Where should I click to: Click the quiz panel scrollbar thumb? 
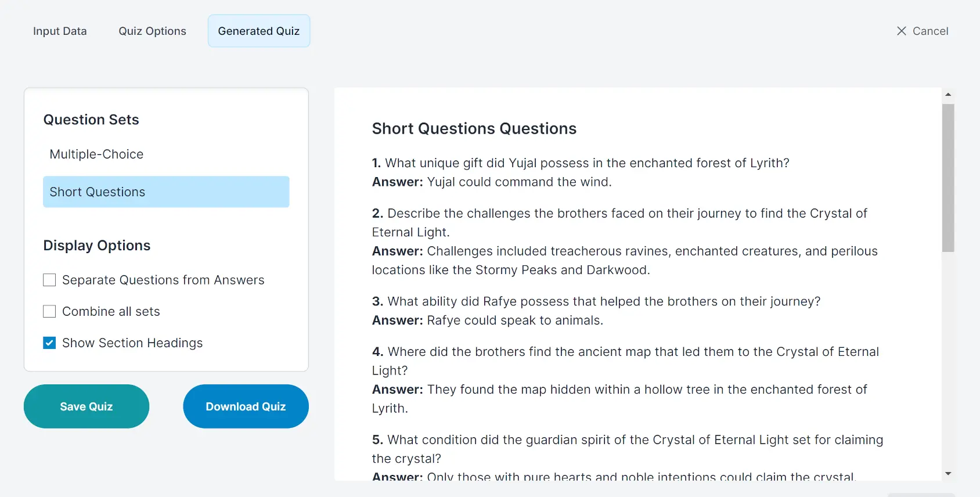[x=948, y=177]
